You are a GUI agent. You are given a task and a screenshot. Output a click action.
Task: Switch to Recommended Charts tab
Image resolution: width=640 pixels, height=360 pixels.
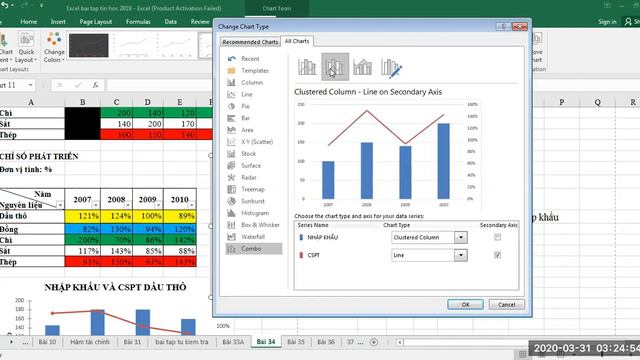(250, 42)
